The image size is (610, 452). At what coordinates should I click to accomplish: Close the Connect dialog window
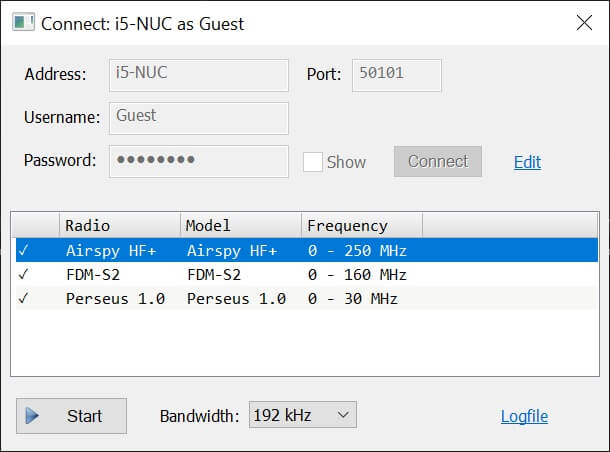(x=584, y=23)
